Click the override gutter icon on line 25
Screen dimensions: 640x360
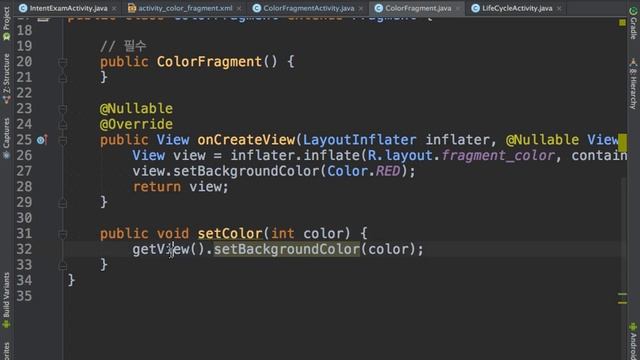42,140
